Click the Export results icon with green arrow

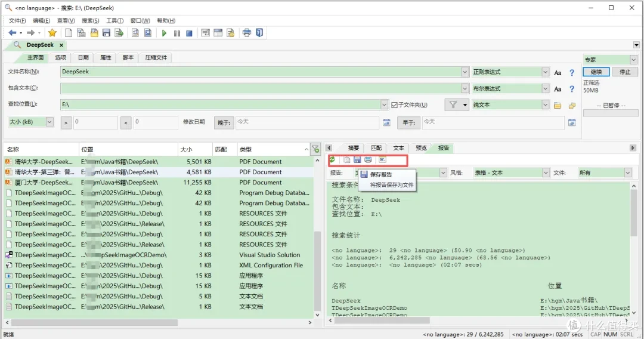[x=119, y=33]
